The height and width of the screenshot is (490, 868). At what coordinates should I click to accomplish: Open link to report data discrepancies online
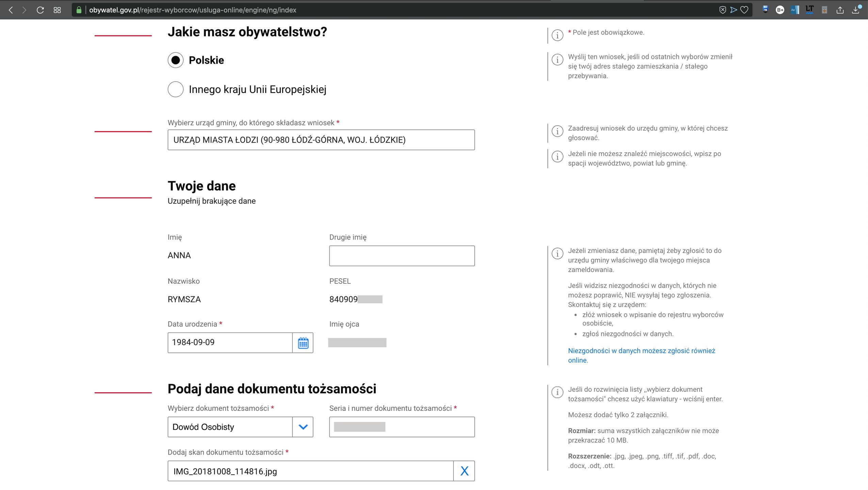click(x=641, y=351)
